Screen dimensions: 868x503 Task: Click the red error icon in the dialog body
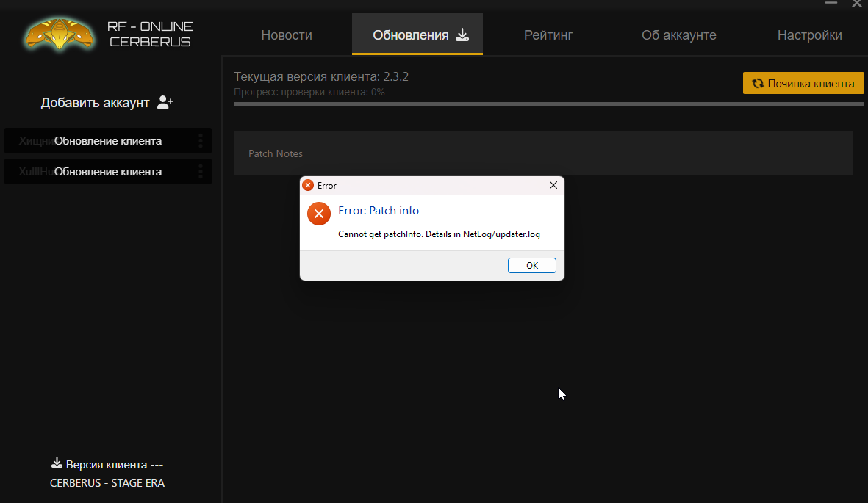pos(318,214)
